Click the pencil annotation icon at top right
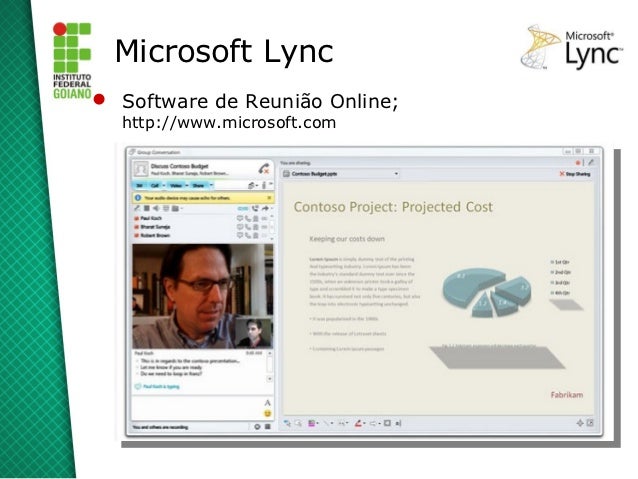The width and height of the screenshot is (638, 479). pyautogui.click(x=590, y=162)
